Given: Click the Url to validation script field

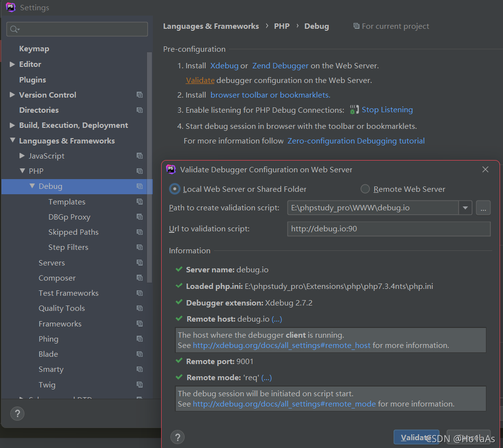Looking at the screenshot, I should pyautogui.click(x=389, y=229).
